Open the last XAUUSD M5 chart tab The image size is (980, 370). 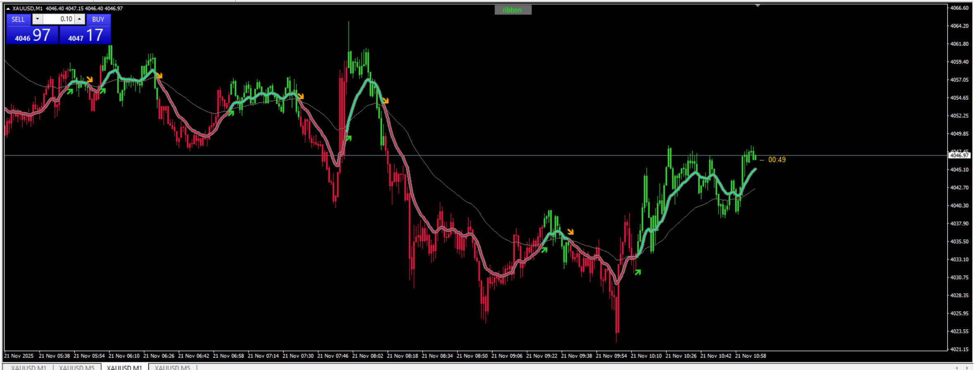tap(173, 367)
